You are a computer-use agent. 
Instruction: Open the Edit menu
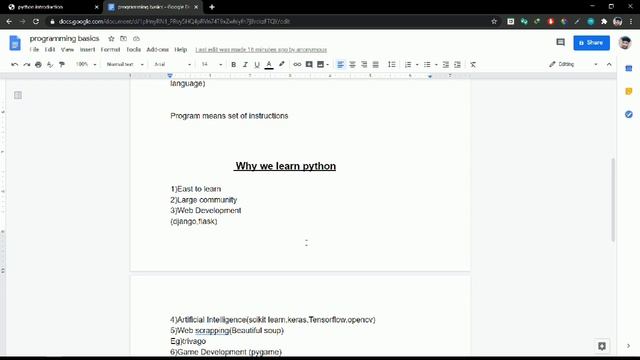point(50,49)
